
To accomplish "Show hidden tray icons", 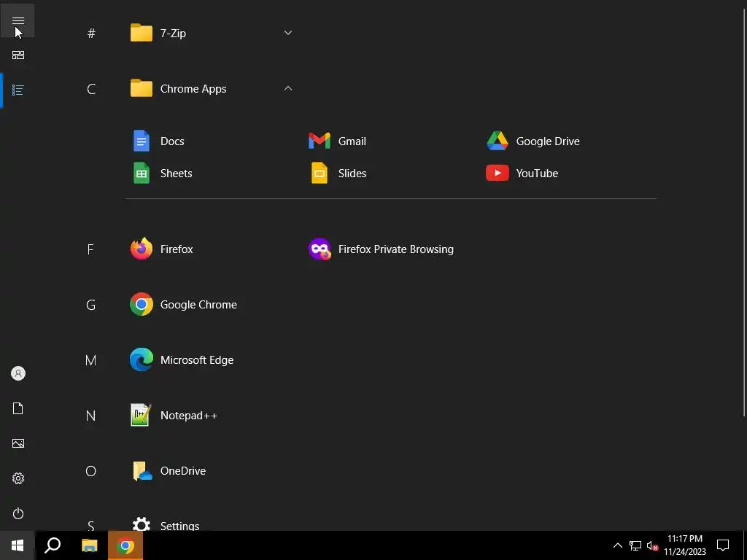I will 617,545.
